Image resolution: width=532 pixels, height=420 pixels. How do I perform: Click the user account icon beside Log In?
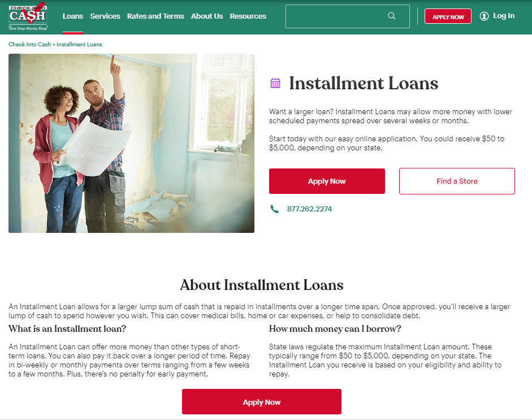(x=484, y=16)
